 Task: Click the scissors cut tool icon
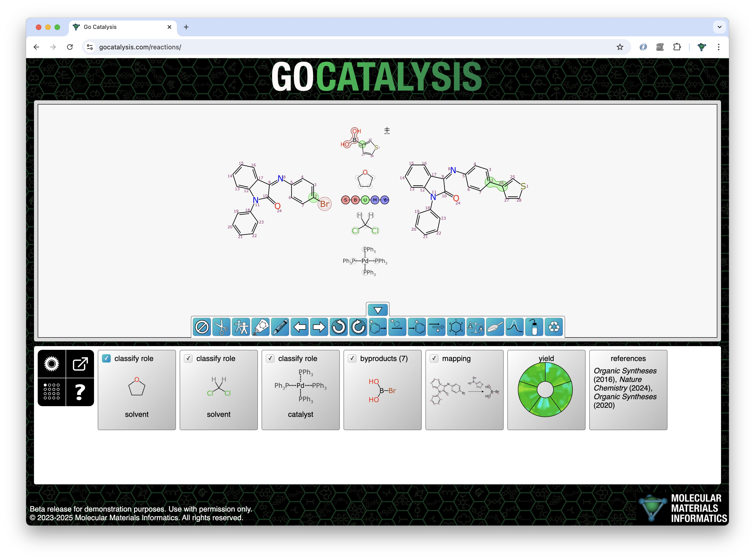click(222, 327)
